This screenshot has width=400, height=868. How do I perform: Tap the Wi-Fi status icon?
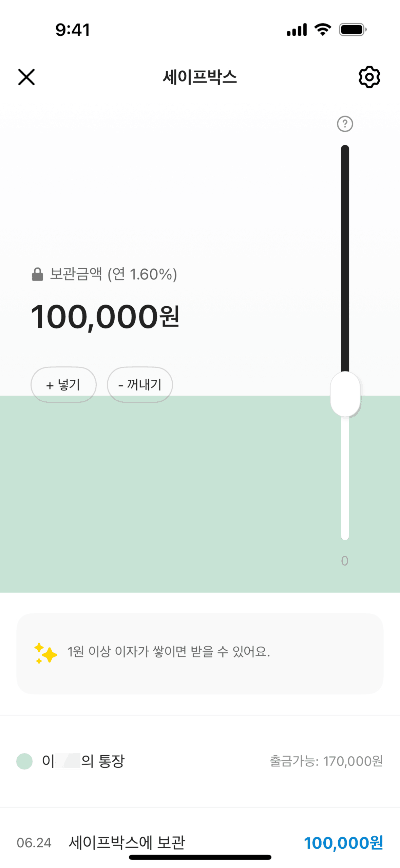pos(323,30)
